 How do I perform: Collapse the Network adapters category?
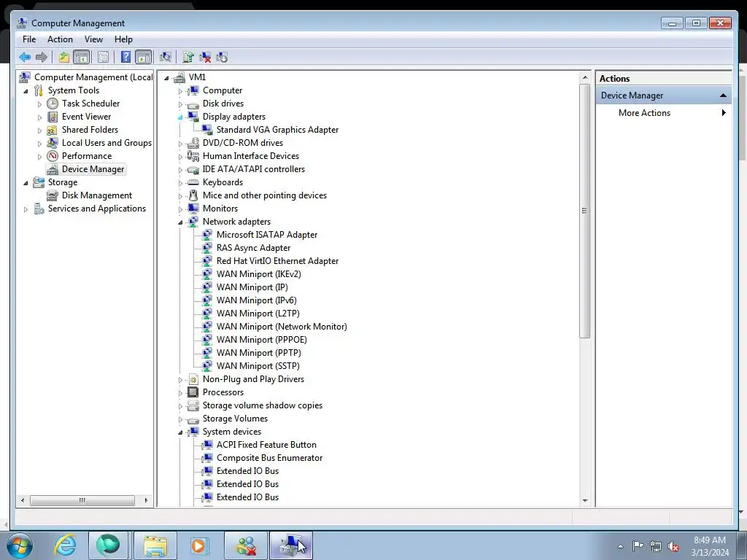pyautogui.click(x=180, y=222)
